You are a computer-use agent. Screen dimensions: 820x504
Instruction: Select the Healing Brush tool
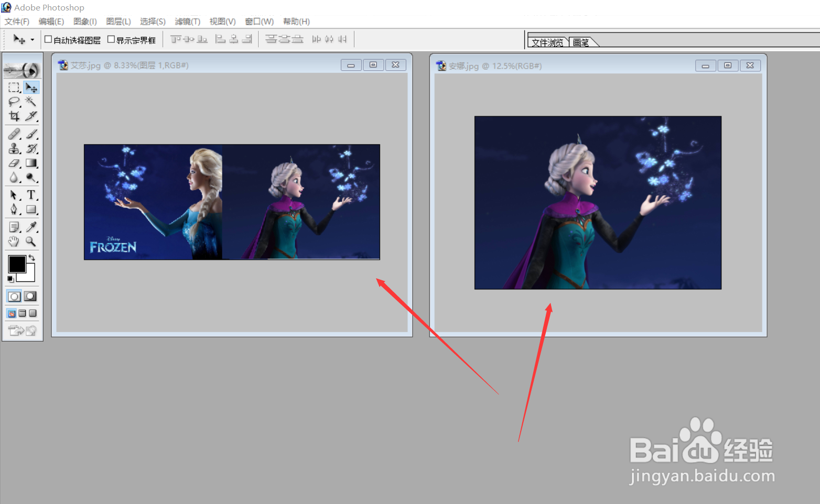point(14,134)
